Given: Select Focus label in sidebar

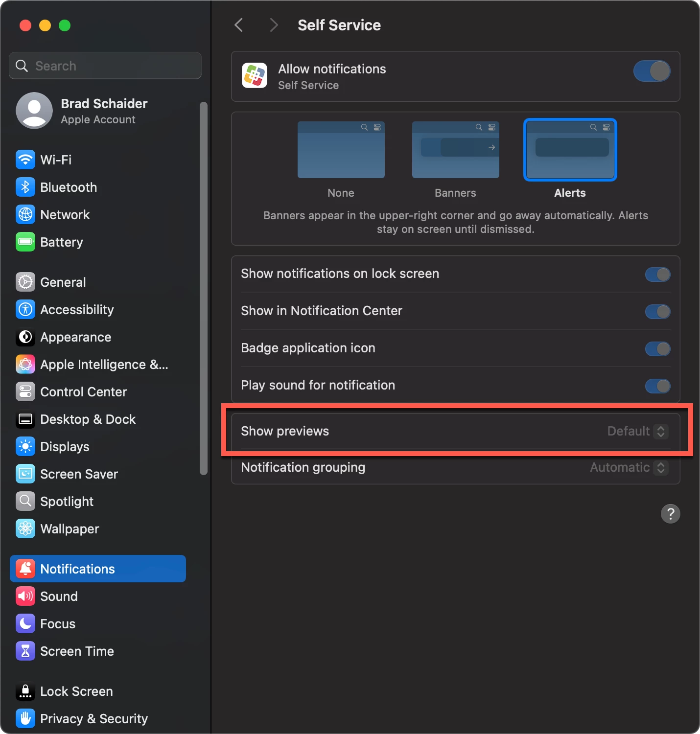Looking at the screenshot, I should 58,624.
